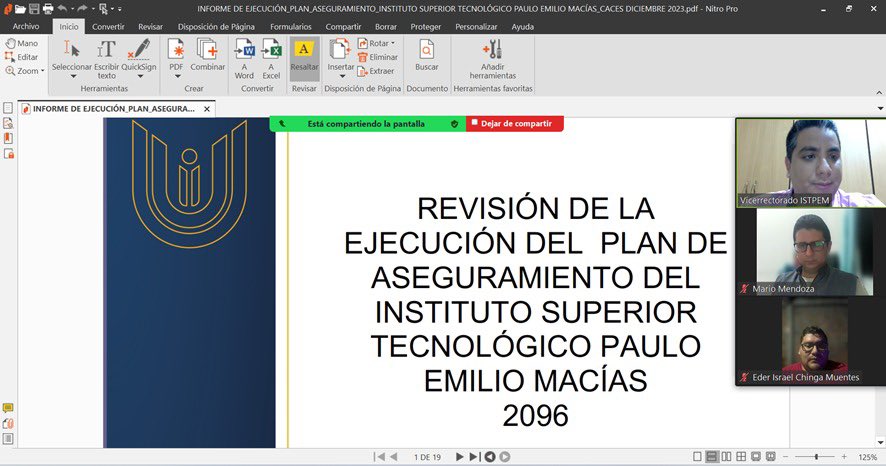Image resolution: width=886 pixels, height=466 pixels.
Task: Open the Rotar pages dropdown
Action: [376, 43]
